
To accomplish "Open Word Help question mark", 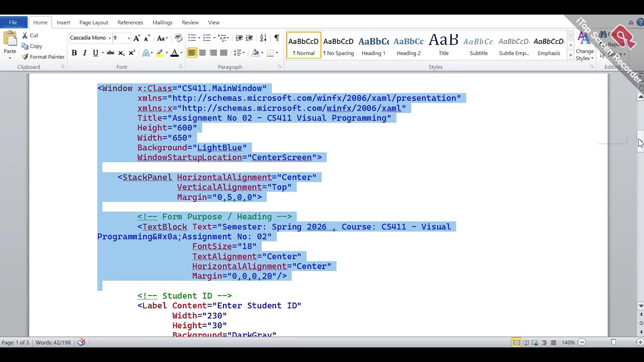I will [x=641, y=22].
